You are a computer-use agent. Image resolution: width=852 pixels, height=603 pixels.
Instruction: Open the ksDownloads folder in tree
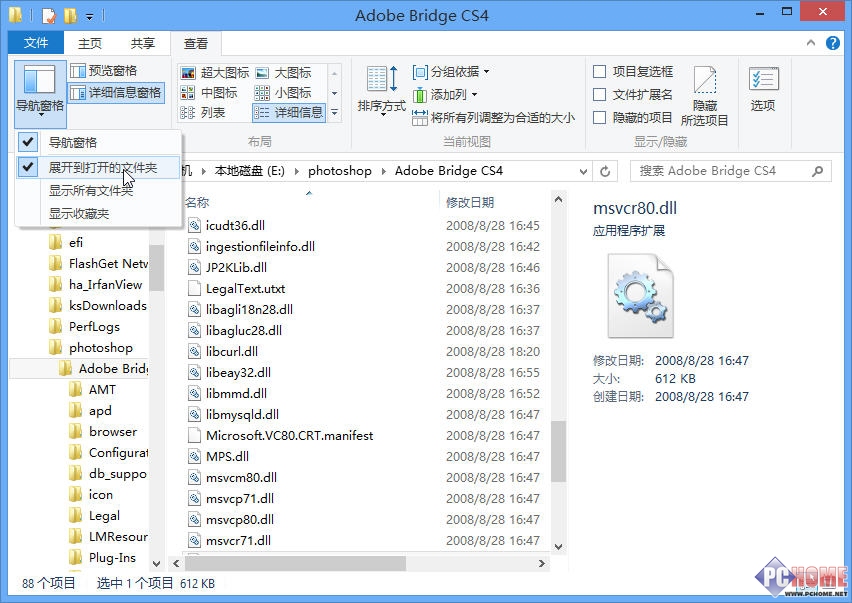click(x=98, y=305)
